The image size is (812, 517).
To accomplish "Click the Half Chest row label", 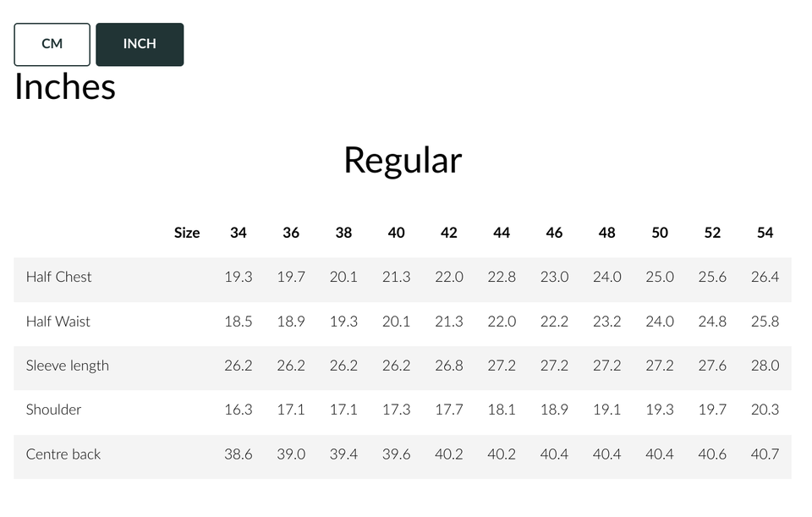I will (x=59, y=277).
